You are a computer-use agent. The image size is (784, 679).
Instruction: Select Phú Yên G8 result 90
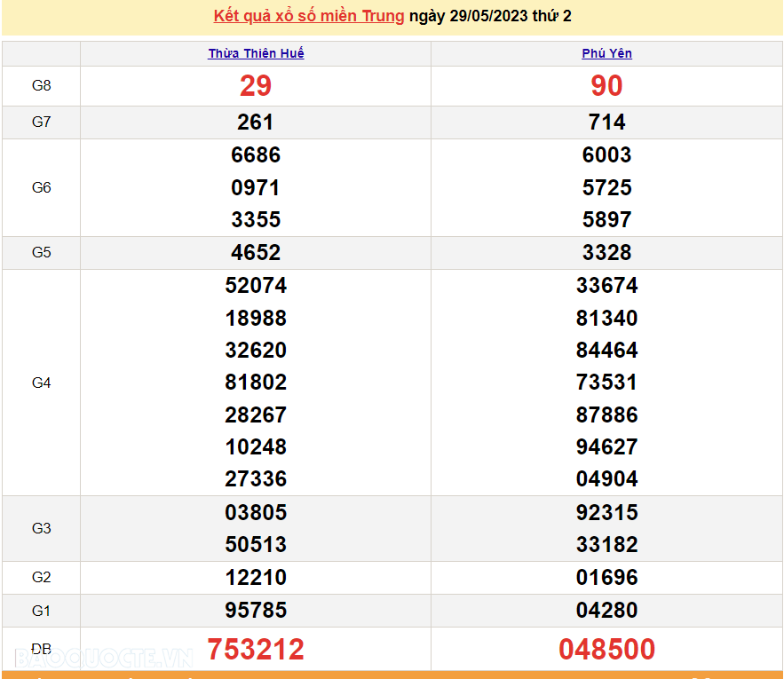606,86
